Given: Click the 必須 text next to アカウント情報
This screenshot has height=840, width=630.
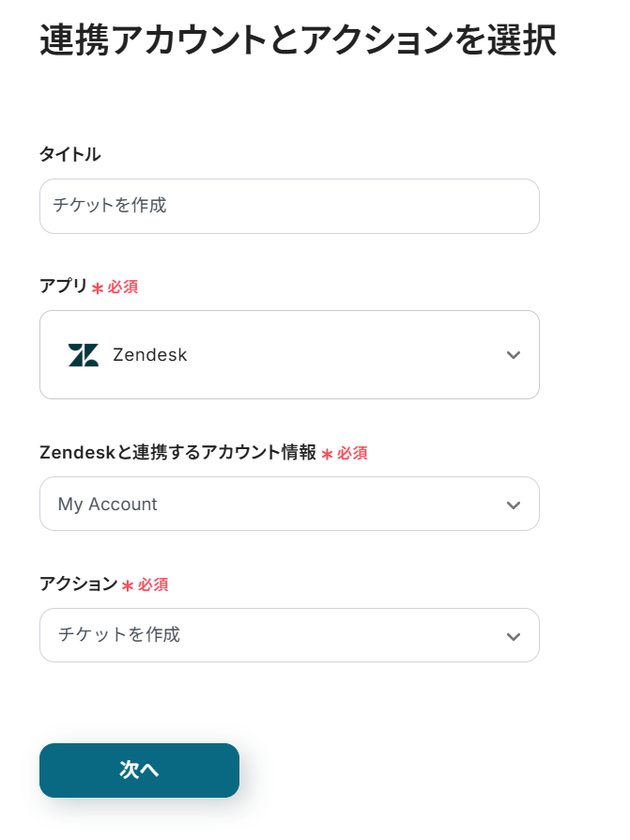Looking at the screenshot, I should [353, 454].
